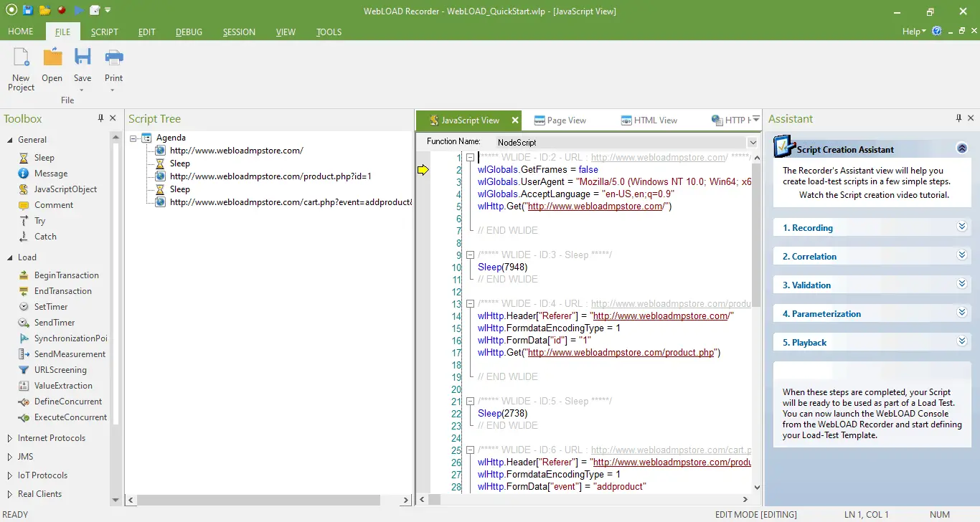Viewport: 980px width, 522px height.
Task: Select the Try toolbox item
Action: tap(39, 221)
